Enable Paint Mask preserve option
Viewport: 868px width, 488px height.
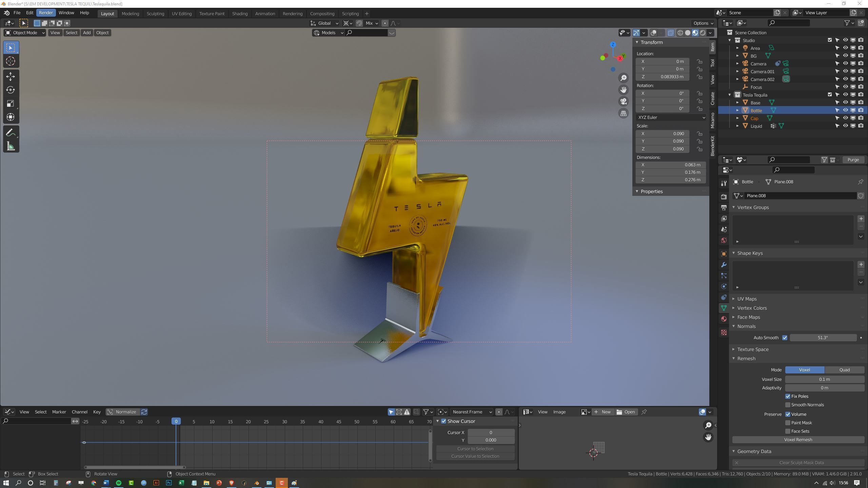coord(788,423)
